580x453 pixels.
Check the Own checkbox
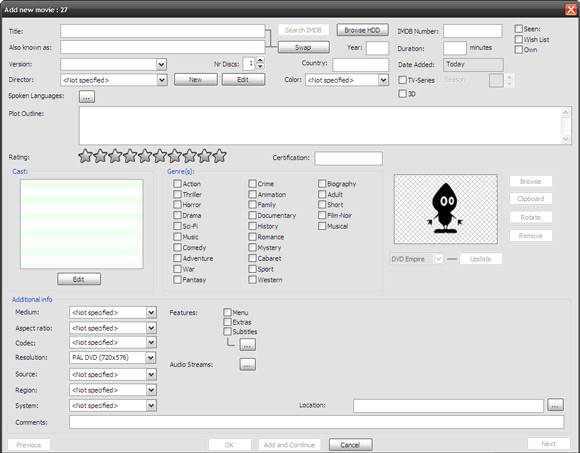(519, 50)
